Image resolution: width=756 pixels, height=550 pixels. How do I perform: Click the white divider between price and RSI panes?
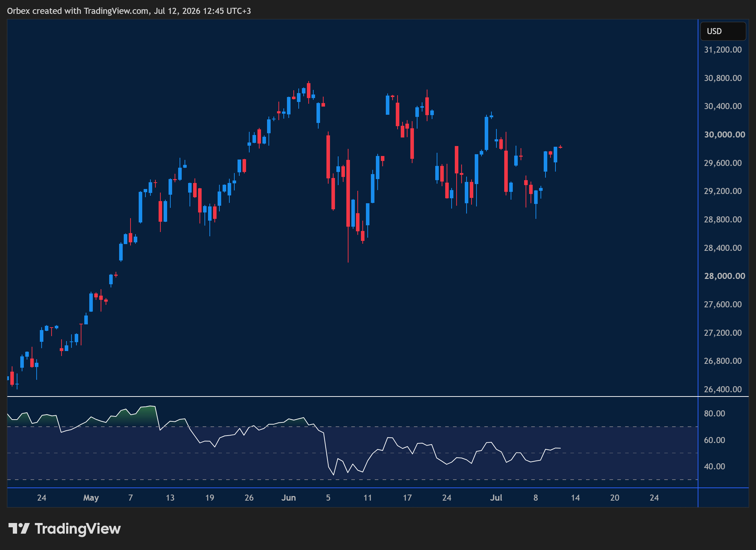point(378,396)
